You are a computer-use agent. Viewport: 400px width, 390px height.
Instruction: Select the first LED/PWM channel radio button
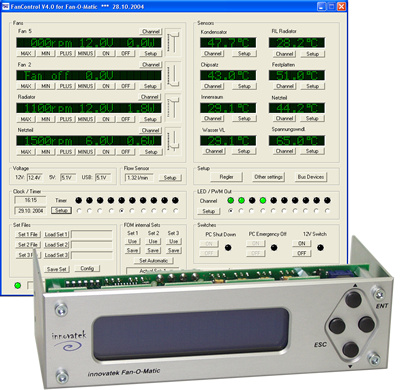tap(230, 211)
